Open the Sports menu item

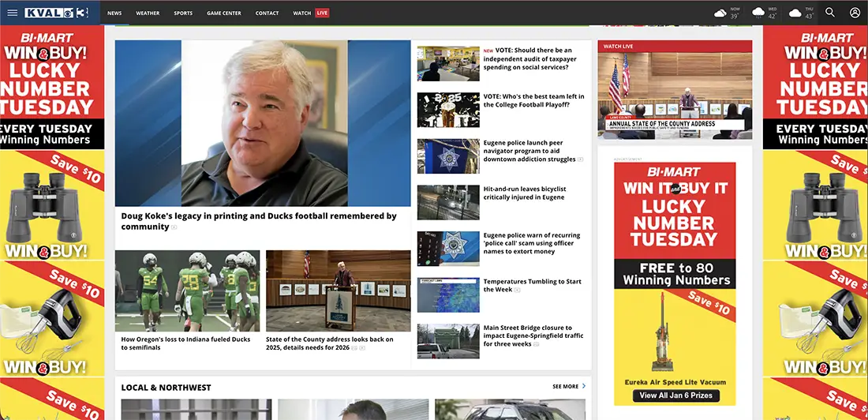pyautogui.click(x=183, y=13)
